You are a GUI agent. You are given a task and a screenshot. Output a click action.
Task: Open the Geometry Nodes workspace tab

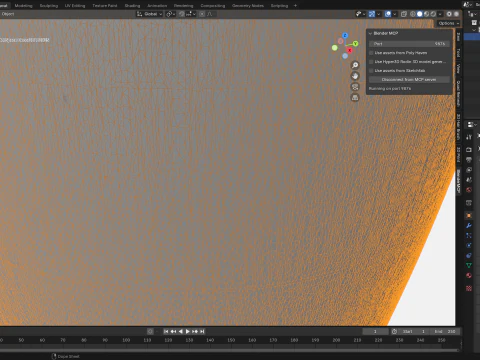248,6
